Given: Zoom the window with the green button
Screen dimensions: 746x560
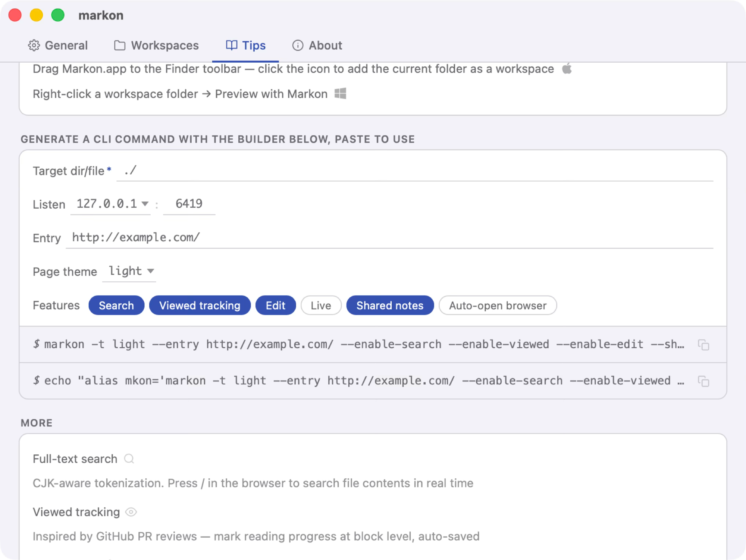Looking at the screenshot, I should 58,15.
